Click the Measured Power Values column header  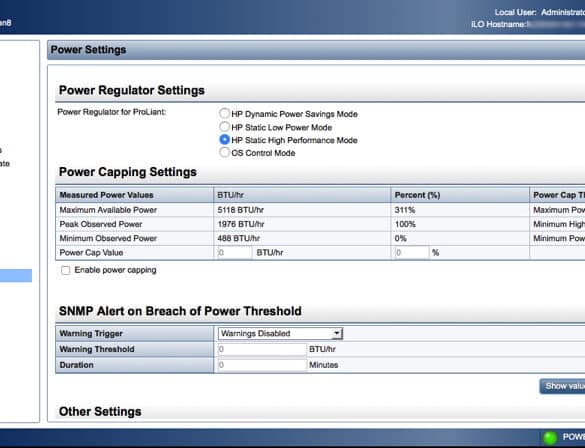tap(106, 195)
